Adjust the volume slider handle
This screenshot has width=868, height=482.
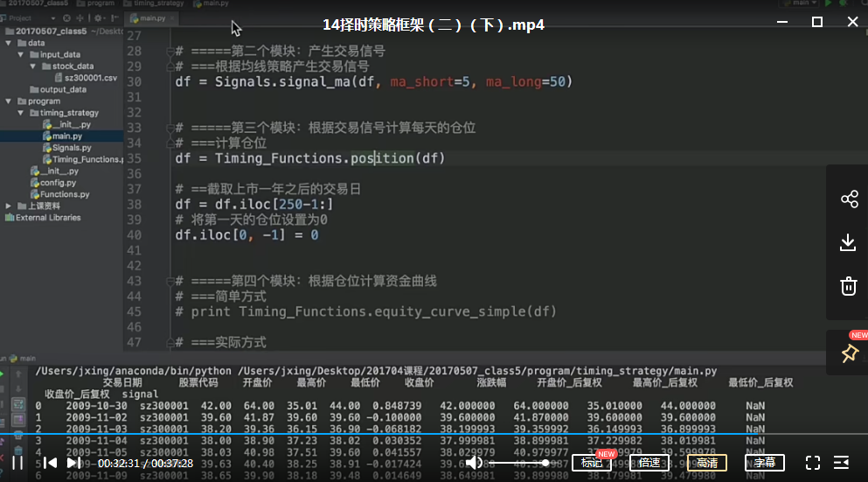pyautogui.click(x=545, y=463)
